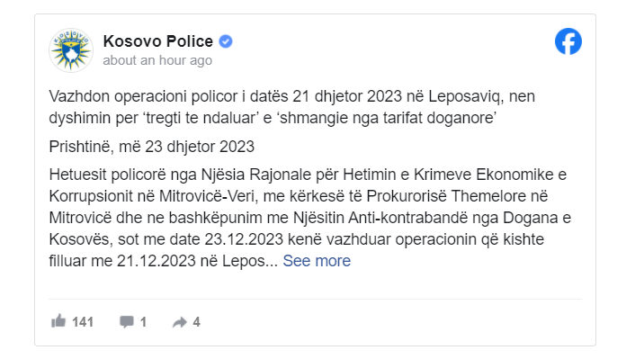Click the share arrow icon
644x359 pixels.
click(x=180, y=322)
